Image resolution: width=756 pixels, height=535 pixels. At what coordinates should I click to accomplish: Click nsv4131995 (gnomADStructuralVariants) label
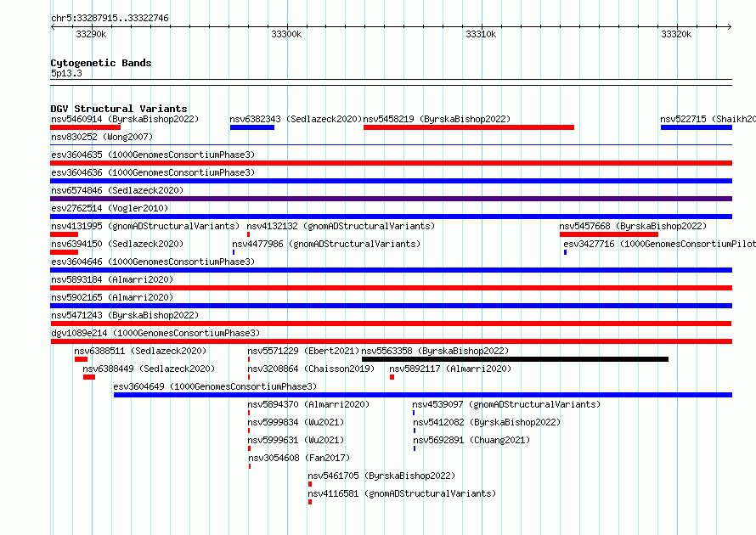point(145,226)
